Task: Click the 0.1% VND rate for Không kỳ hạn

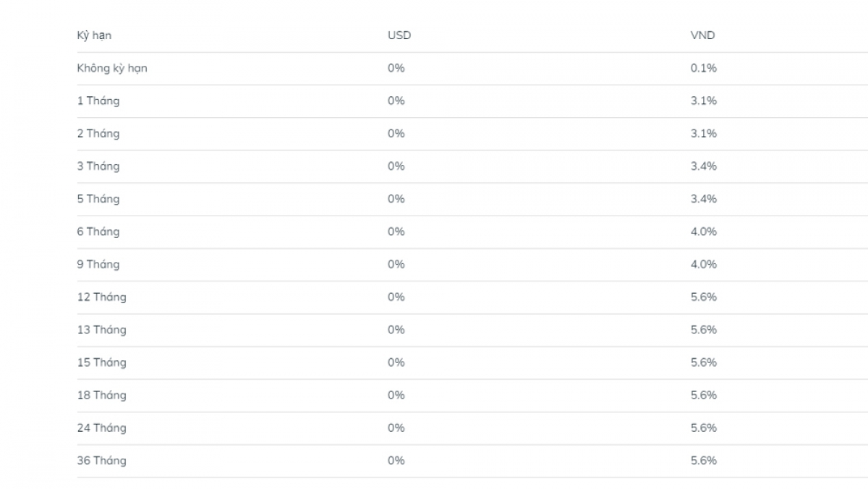Action: [x=703, y=68]
